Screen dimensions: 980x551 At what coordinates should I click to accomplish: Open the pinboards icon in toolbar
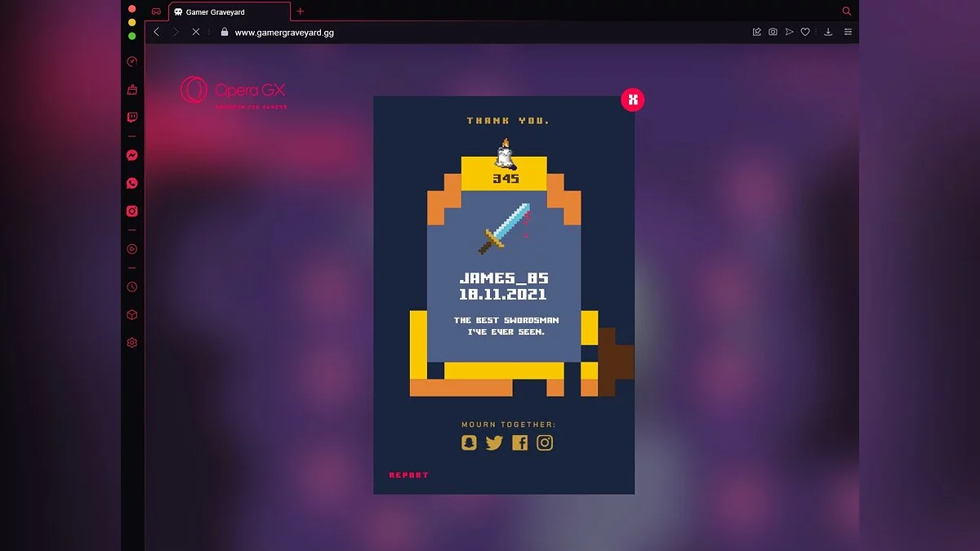756,32
